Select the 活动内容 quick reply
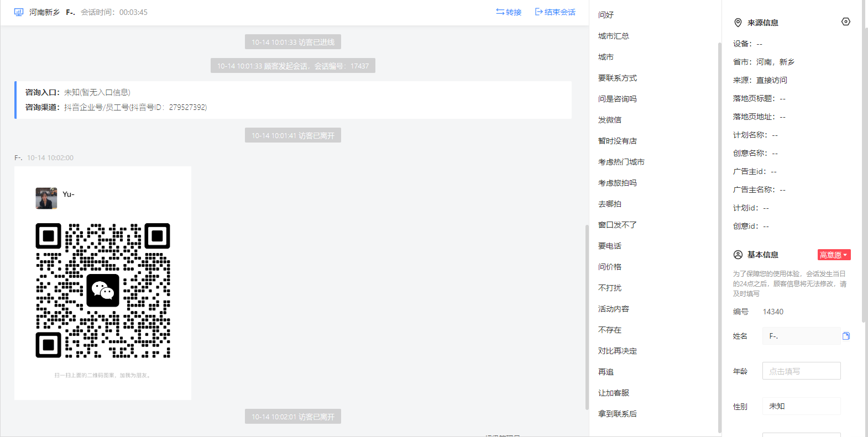 point(614,309)
